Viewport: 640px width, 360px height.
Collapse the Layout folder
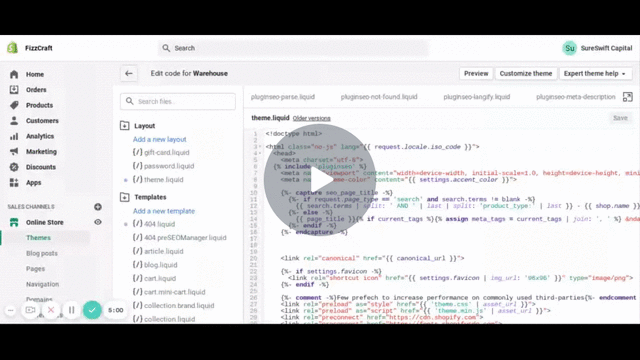pyautogui.click(x=124, y=126)
